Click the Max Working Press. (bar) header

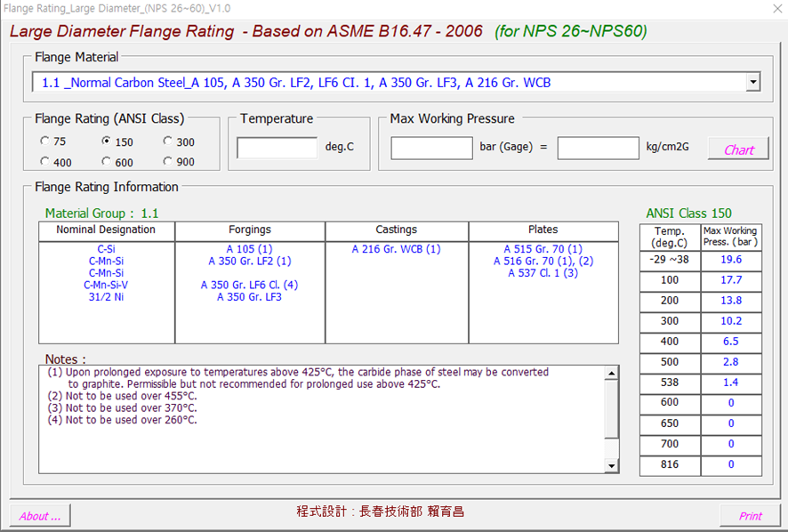731,237
